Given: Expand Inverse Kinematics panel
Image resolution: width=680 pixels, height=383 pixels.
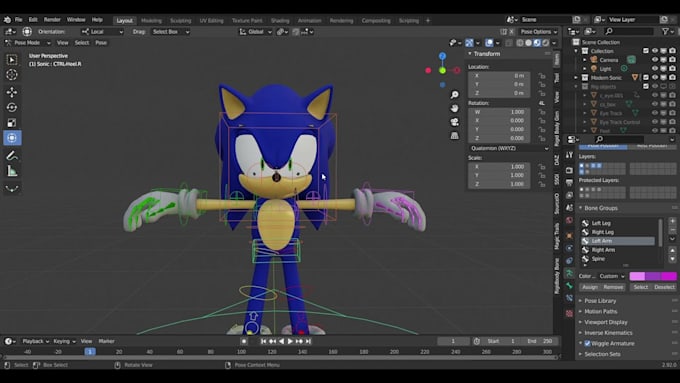Looking at the screenshot, I should click(x=608, y=333).
